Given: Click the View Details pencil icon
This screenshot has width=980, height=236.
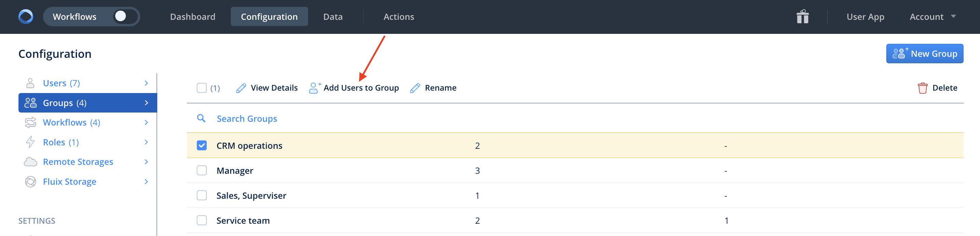Looking at the screenshot, I should click(241, 88).
